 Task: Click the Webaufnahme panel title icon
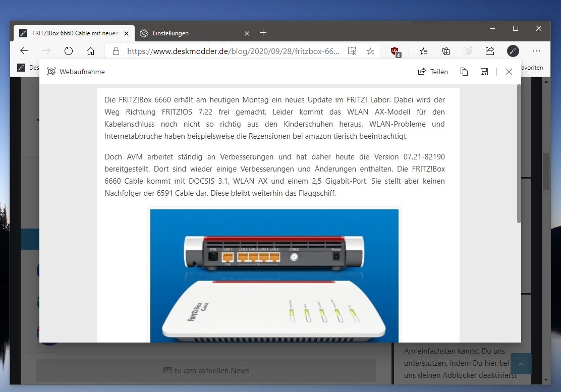click(51, 72)
